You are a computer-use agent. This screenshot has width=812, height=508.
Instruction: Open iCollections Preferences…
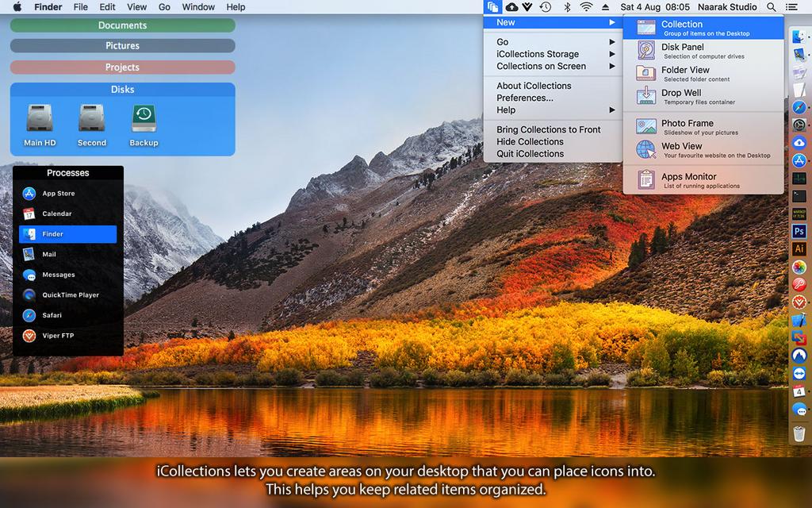(553, 98)
